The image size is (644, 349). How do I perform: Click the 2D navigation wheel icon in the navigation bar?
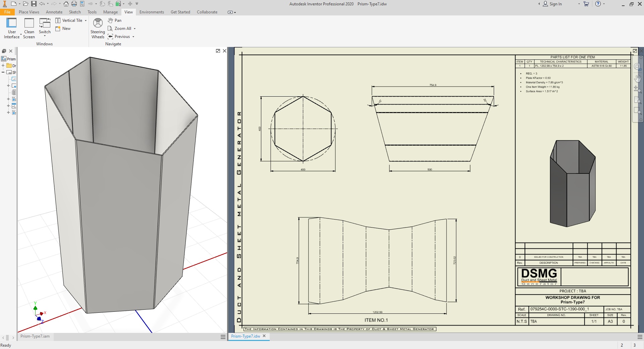(637, 66)
